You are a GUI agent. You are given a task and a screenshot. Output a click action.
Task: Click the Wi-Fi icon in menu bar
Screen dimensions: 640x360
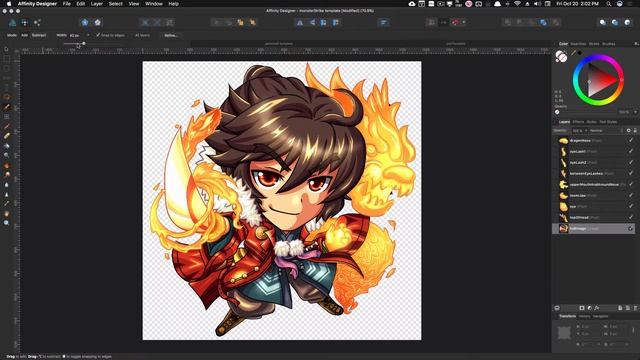517,4
